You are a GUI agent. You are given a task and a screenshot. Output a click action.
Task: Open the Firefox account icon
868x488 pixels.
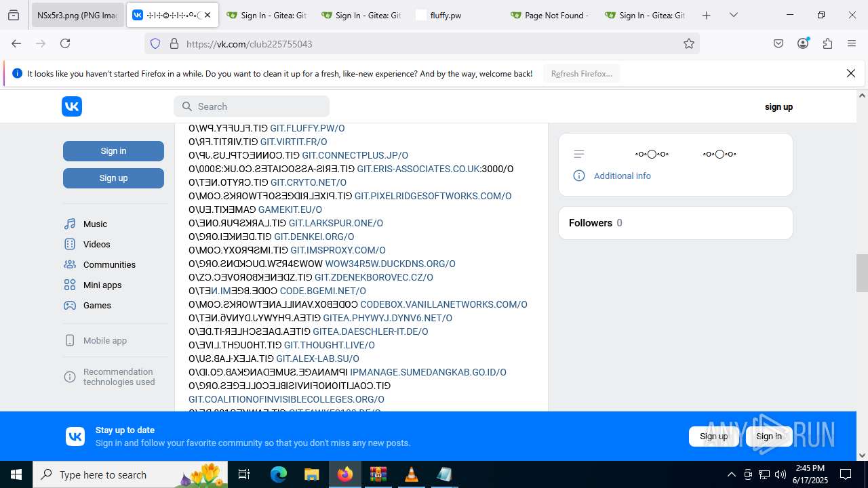(803, 43)
